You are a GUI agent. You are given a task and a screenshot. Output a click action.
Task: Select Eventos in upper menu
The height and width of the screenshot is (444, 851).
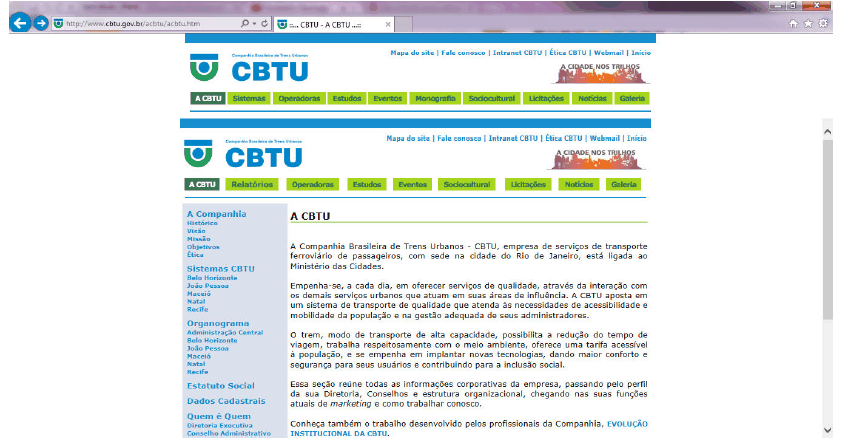click(x=388, y=98)
